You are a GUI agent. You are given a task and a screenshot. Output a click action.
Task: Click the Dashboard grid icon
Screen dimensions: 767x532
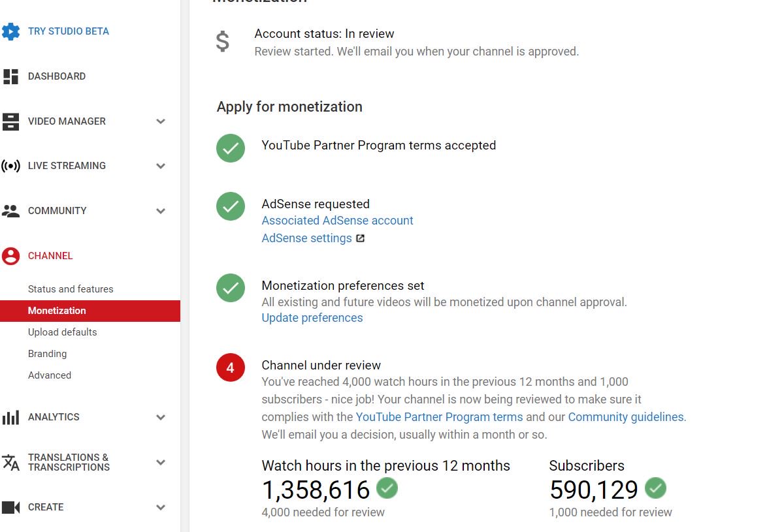tap(10, 76)
